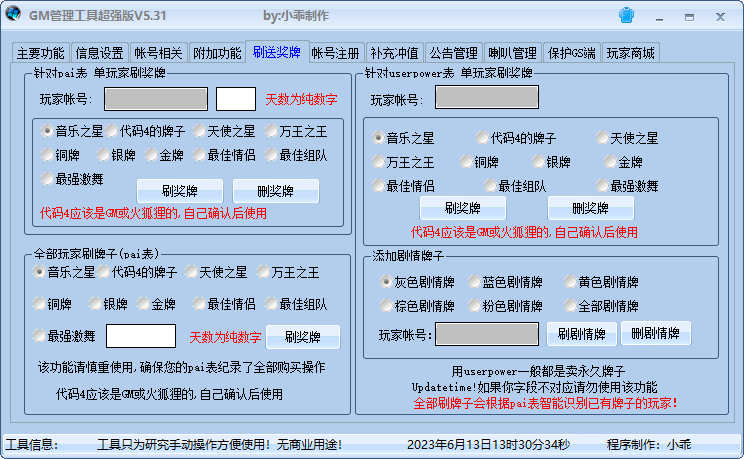Select 黄色剧情牌 radio button
744x459 pixels.
pyautogui.click(x=602, y=282)
